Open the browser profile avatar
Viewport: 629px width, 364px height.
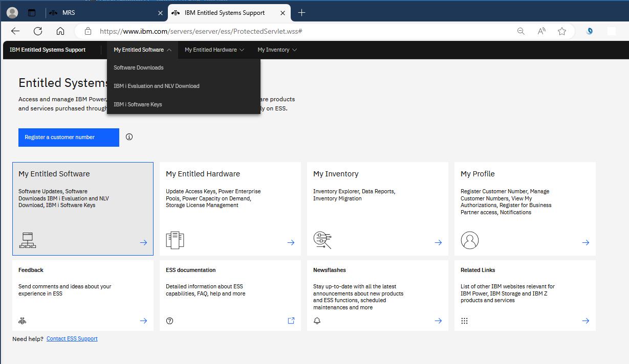(12, 13)
